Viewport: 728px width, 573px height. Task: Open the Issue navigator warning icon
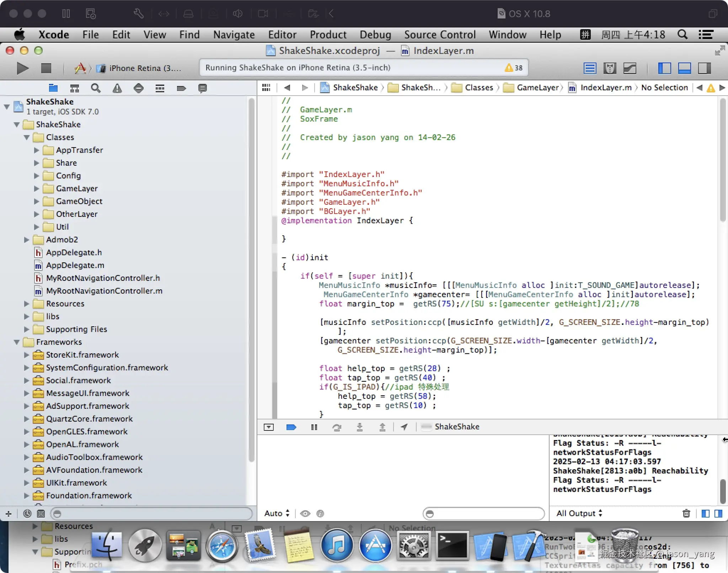click(117, 88)
